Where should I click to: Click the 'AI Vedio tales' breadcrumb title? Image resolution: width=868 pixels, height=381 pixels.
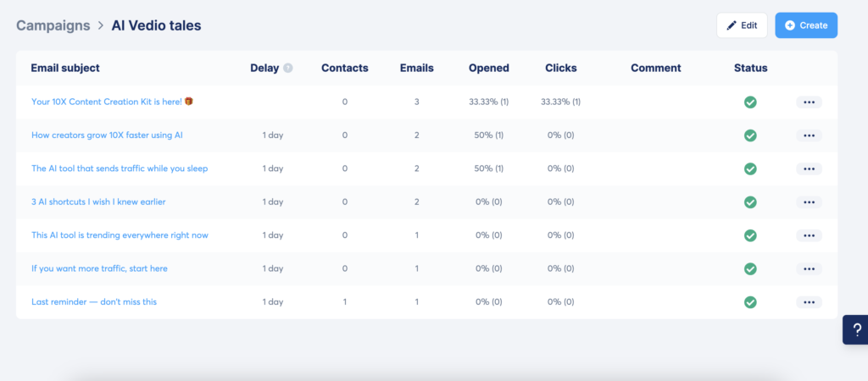pos(156,25)
